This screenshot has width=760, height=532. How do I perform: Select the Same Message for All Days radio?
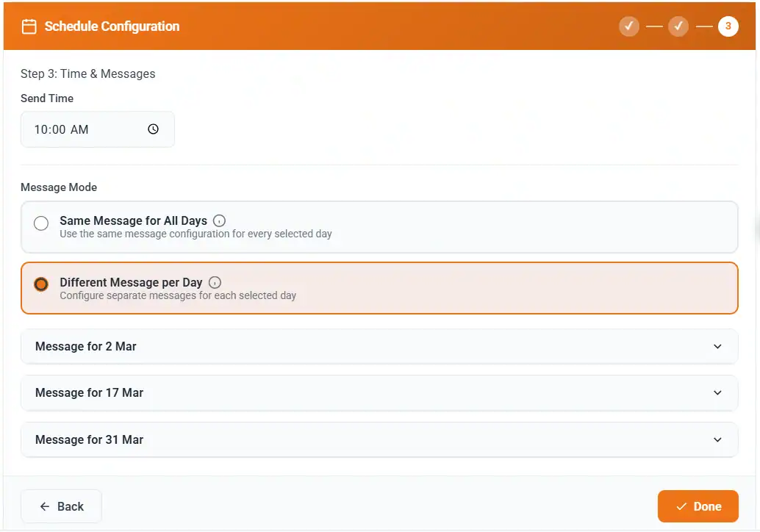point(40,223)
